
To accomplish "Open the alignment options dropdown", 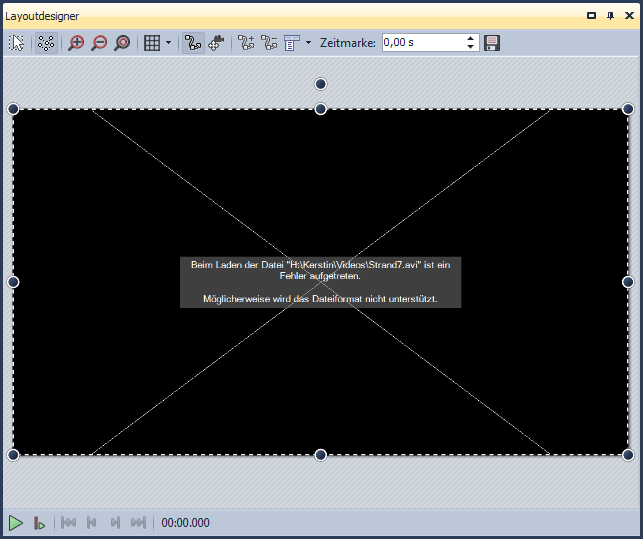I will 308,43.
